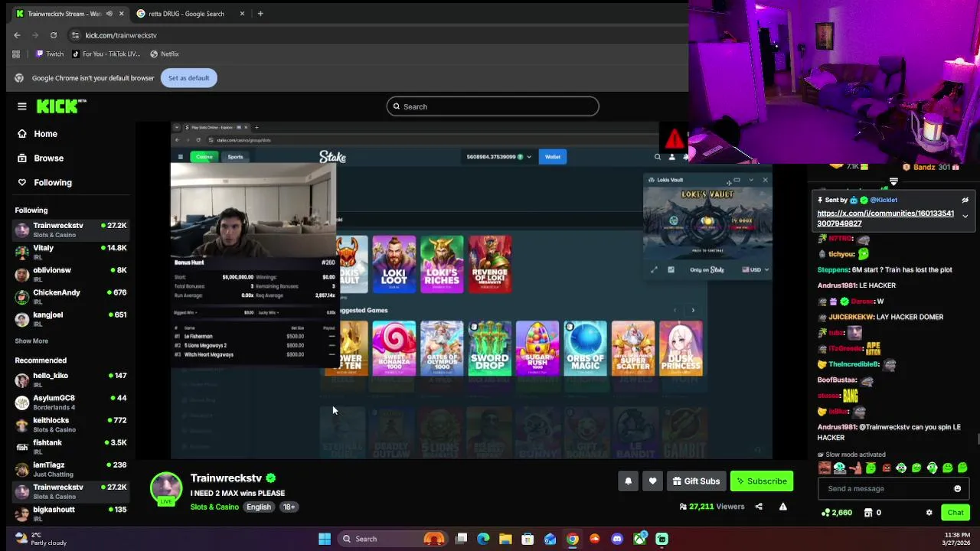Click the Kick search field
The image size is (980, 551).
click(492, 106)
